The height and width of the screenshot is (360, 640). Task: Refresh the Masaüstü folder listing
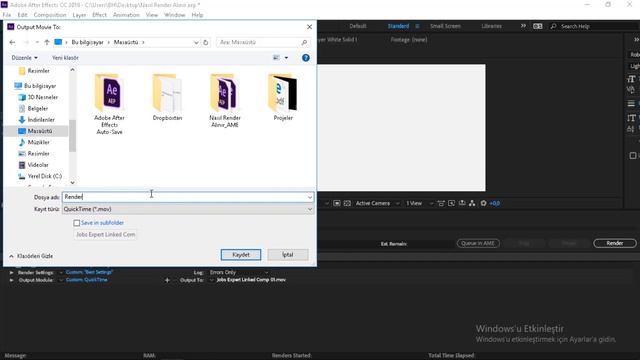pos(206,42)
